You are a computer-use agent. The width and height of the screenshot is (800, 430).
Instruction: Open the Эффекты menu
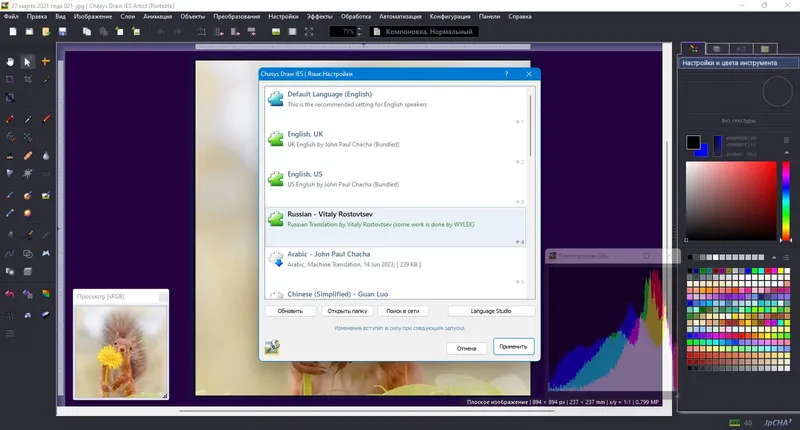tap(319, 16)
